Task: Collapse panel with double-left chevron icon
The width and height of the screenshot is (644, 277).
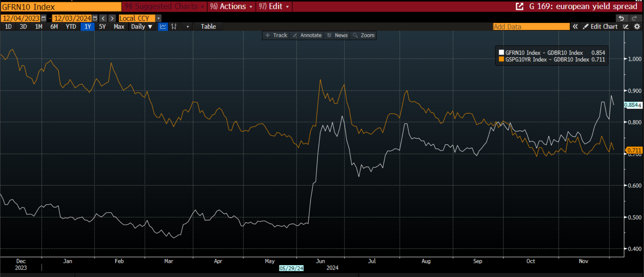Action: click(x=575, y=26)
